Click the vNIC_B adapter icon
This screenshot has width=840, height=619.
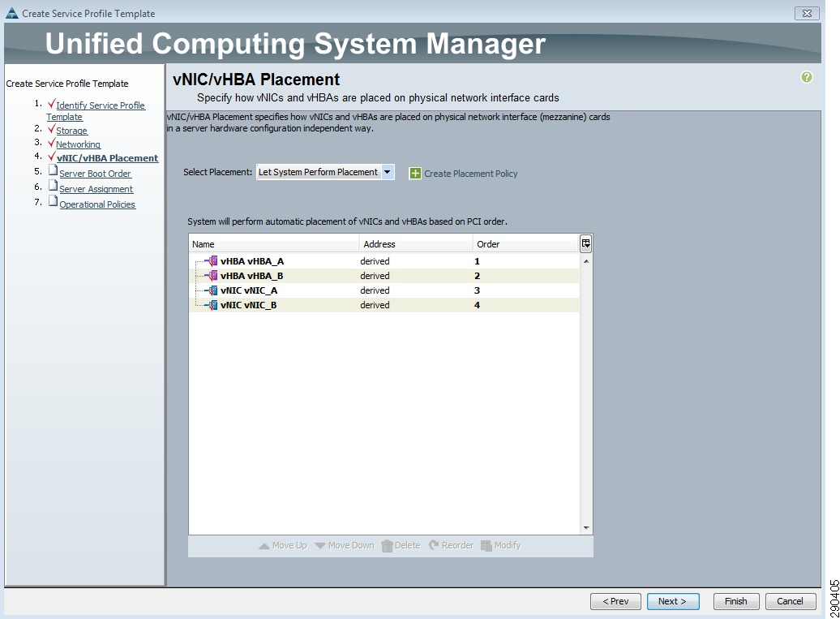click(212, 305)
